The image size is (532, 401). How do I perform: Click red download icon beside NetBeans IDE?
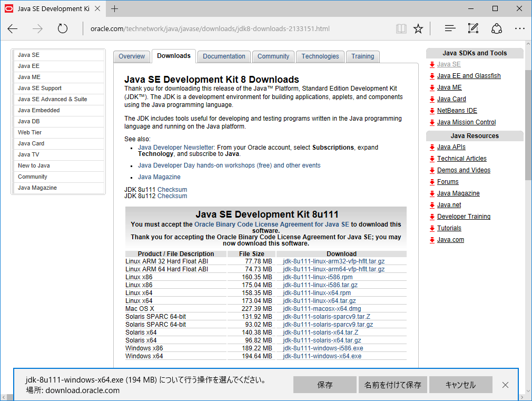coord(432,111)
